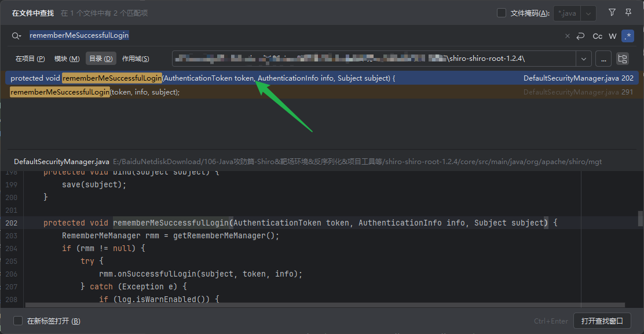Click the recursive directory search icon

[x=622, y=59]
